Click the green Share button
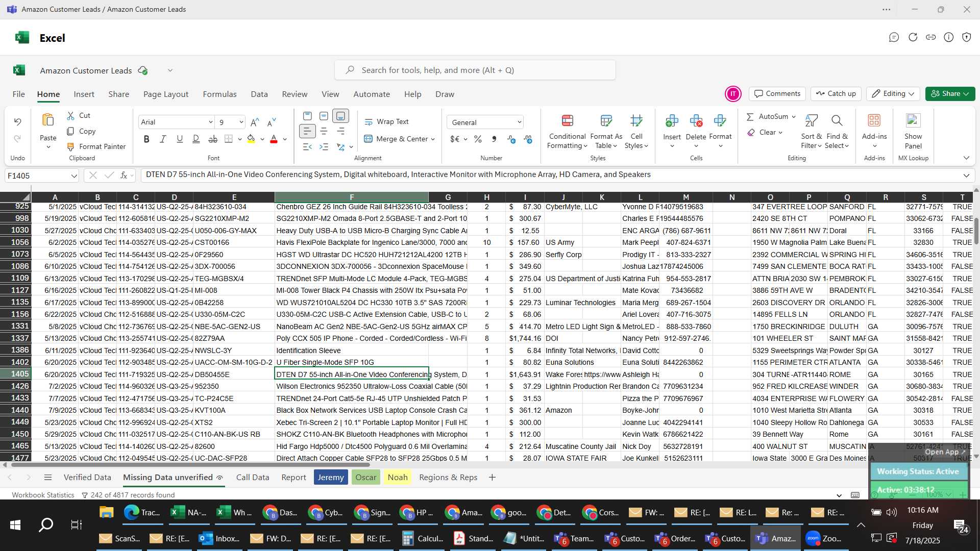The width and height of the screenshot is (980, 551). coord(950,94)
